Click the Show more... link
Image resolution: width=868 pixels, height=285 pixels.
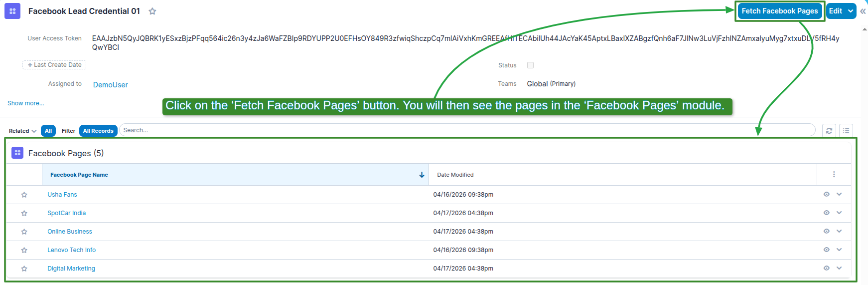tap(26, 103)
